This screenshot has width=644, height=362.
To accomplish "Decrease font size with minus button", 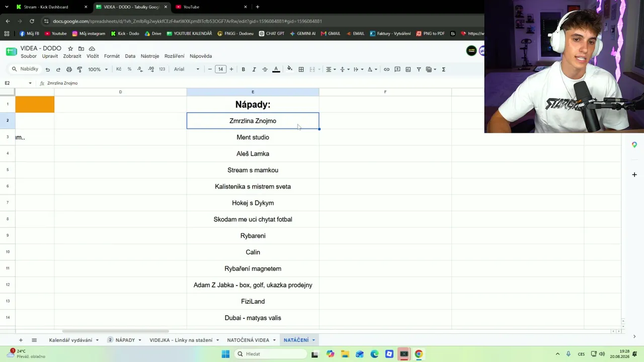I will [x=210, y=69].
